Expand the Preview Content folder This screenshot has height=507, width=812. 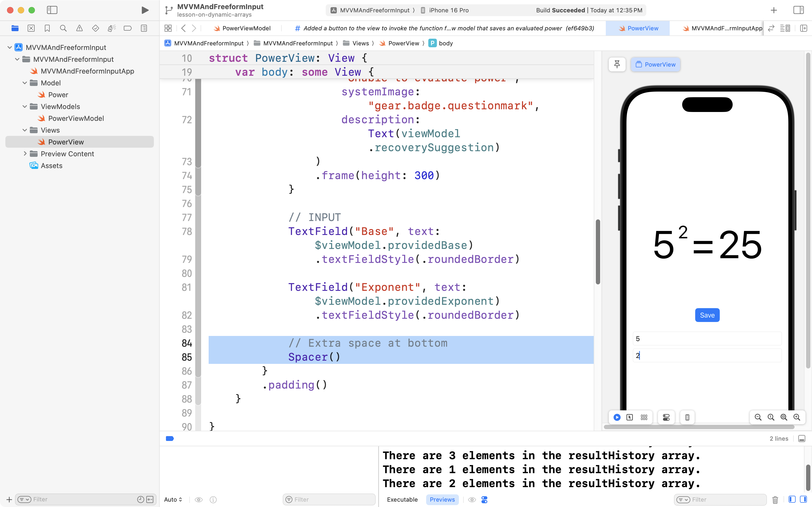click(25, 154)
